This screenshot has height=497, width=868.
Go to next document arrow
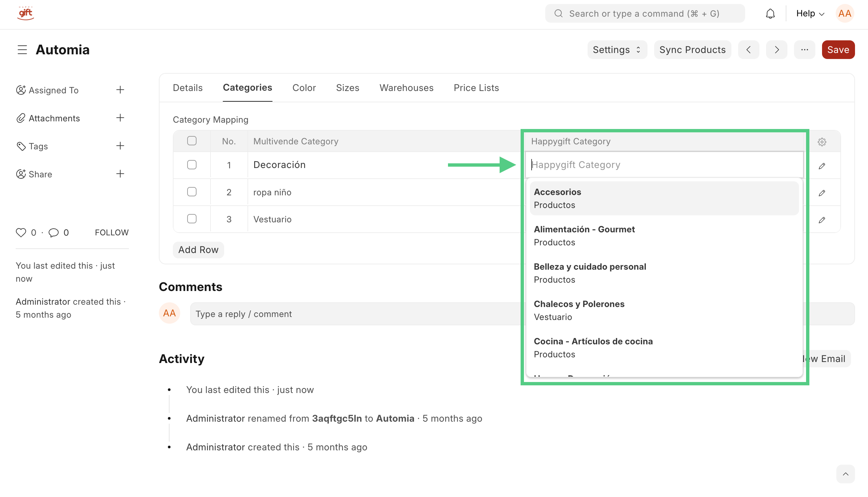pos(776,50)
